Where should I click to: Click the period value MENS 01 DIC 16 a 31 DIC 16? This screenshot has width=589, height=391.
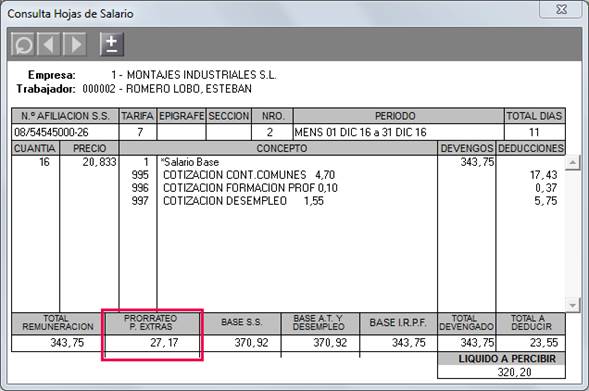click(360, 132)
